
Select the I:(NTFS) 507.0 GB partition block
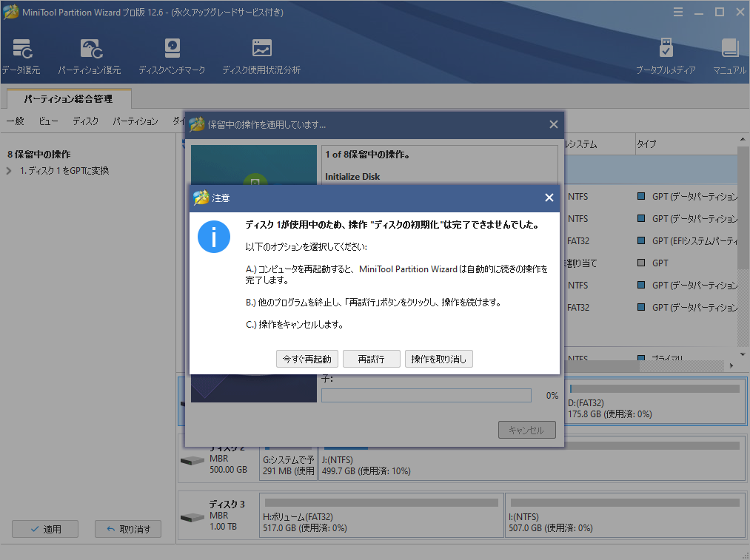pos(625,516)
